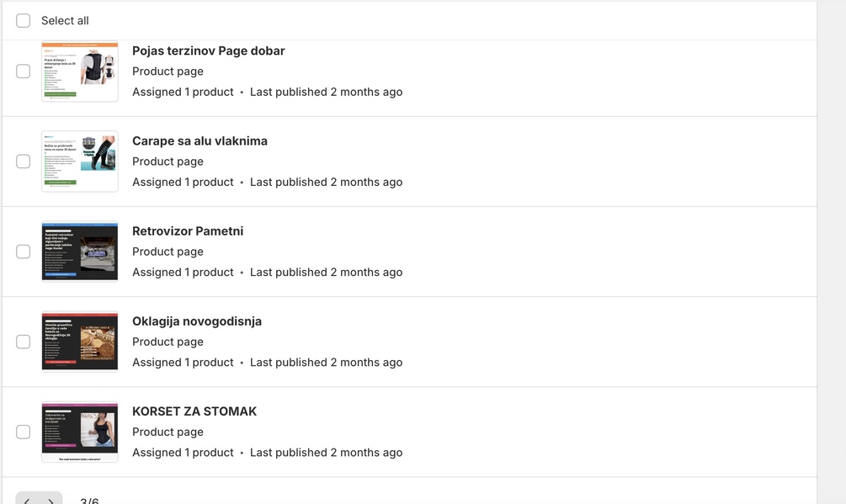Open the Retrovizor Pametni page title

(188, 231)
